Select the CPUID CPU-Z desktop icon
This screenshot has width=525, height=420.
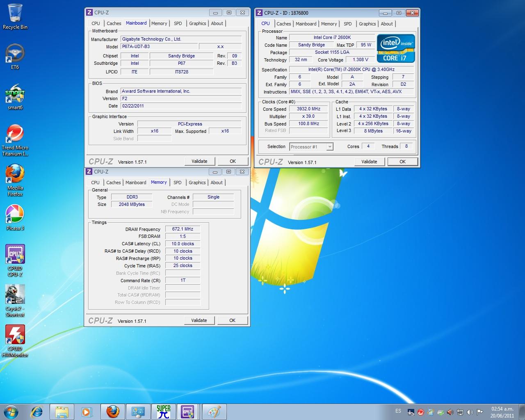point(15,261)
